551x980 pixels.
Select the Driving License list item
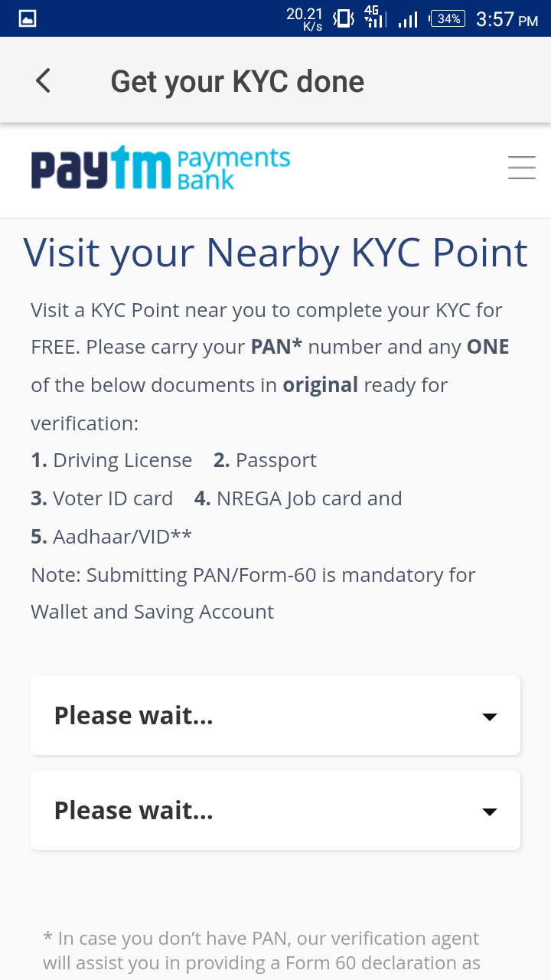click(111, 459)
